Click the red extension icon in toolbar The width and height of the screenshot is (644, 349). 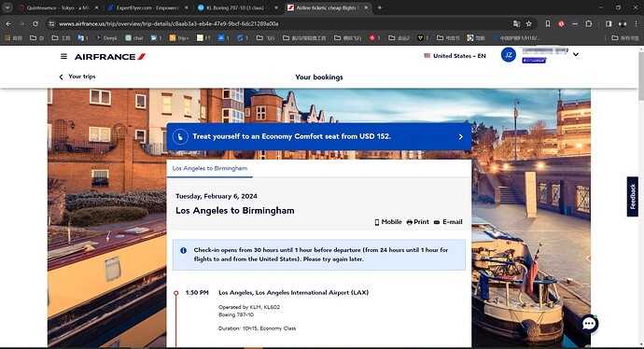coord(561,24)
